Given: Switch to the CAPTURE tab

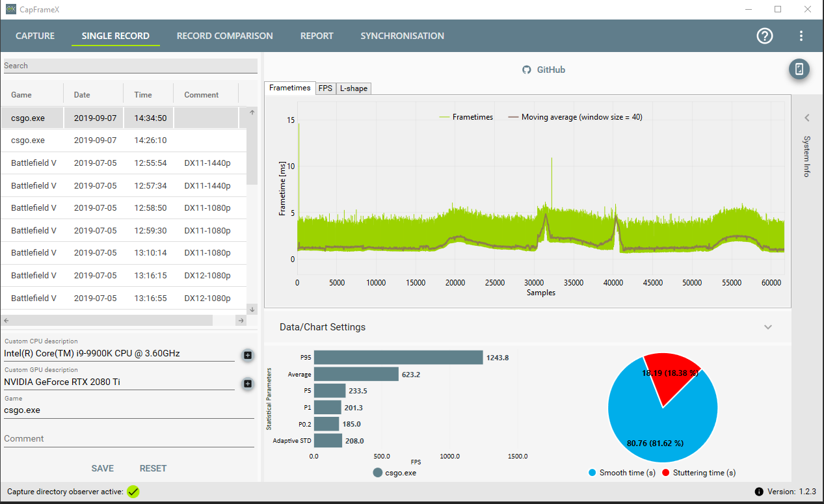Looking at the screenshot, I should coord(35,36).
